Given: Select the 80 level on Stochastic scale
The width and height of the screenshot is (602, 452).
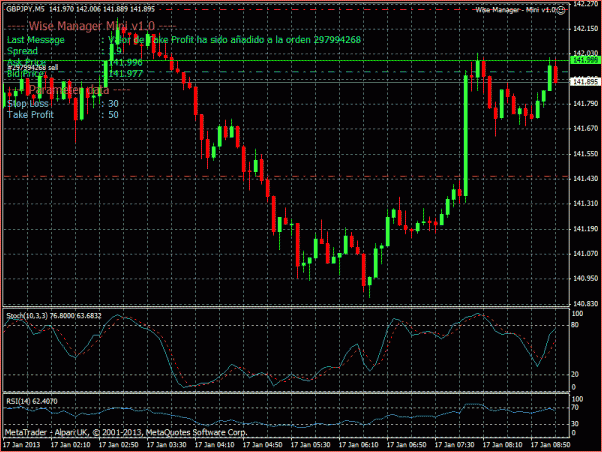Looking at the screenshot, I should point(575,325).
